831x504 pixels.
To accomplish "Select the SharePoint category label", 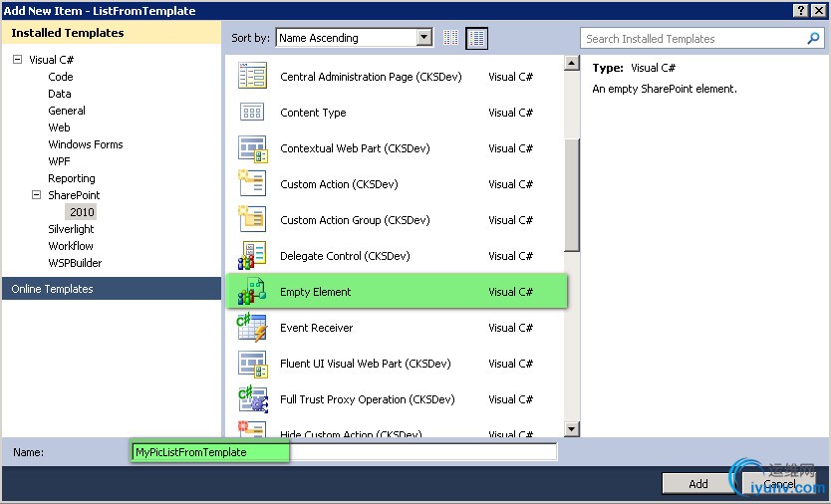I will click(x=74, y=195).
